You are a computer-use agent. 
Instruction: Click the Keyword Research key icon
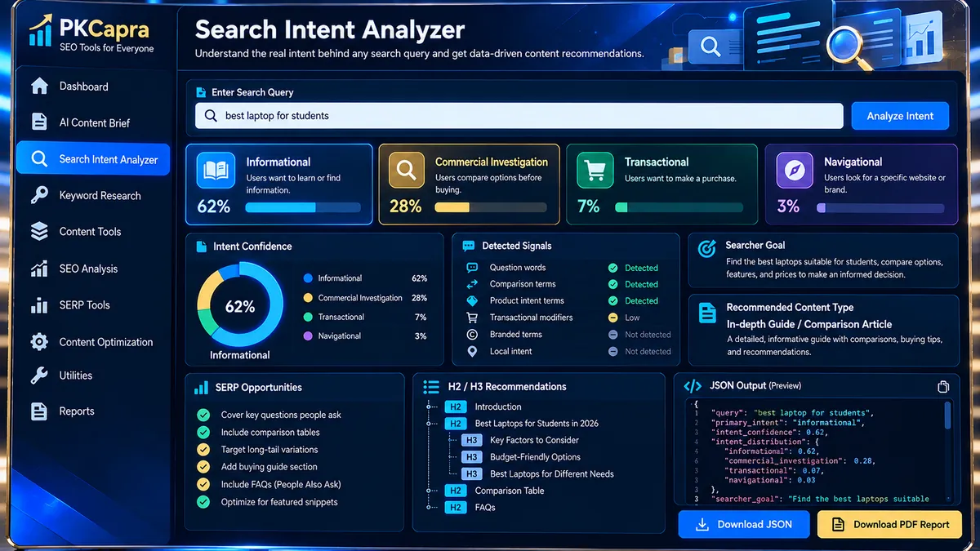39,195
